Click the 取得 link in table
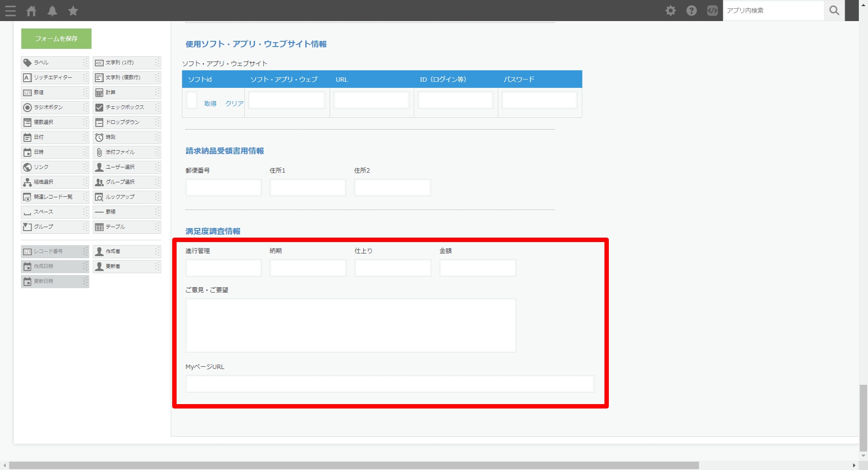Screen dimensions: 868x470 (x=210, y=104)
